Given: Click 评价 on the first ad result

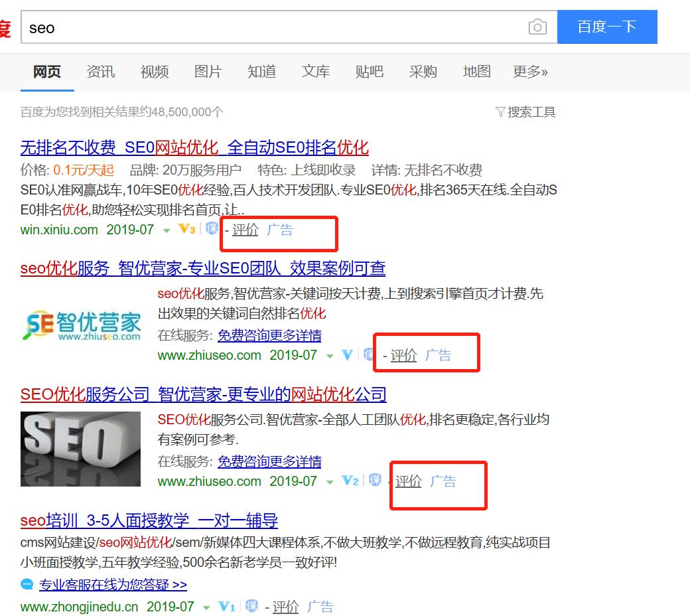Looking at the screenshot, I should (245, 230).
